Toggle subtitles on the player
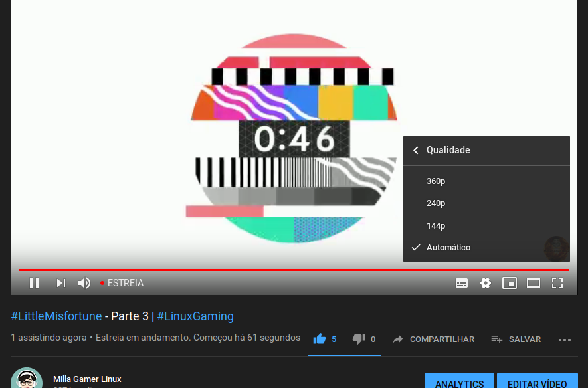 tap(462, 283)
